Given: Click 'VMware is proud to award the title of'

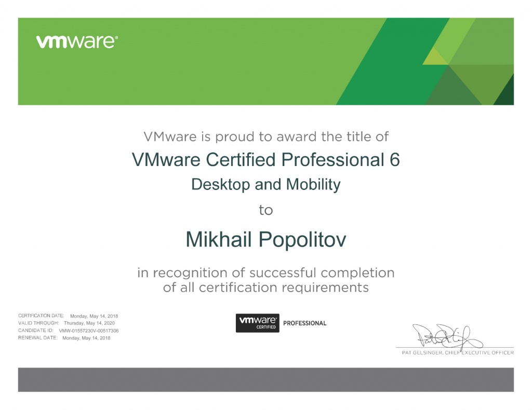Looking at the screenshot, I should click(266, 136).
